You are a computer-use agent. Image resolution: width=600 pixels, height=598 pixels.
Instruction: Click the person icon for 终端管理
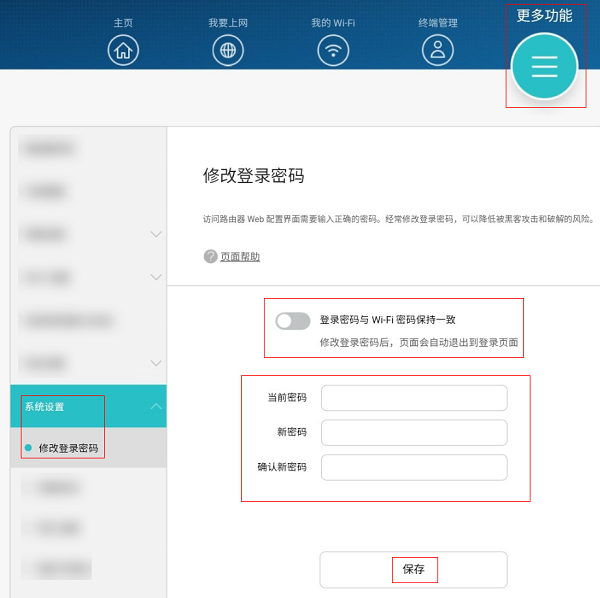tap(438, 50)
